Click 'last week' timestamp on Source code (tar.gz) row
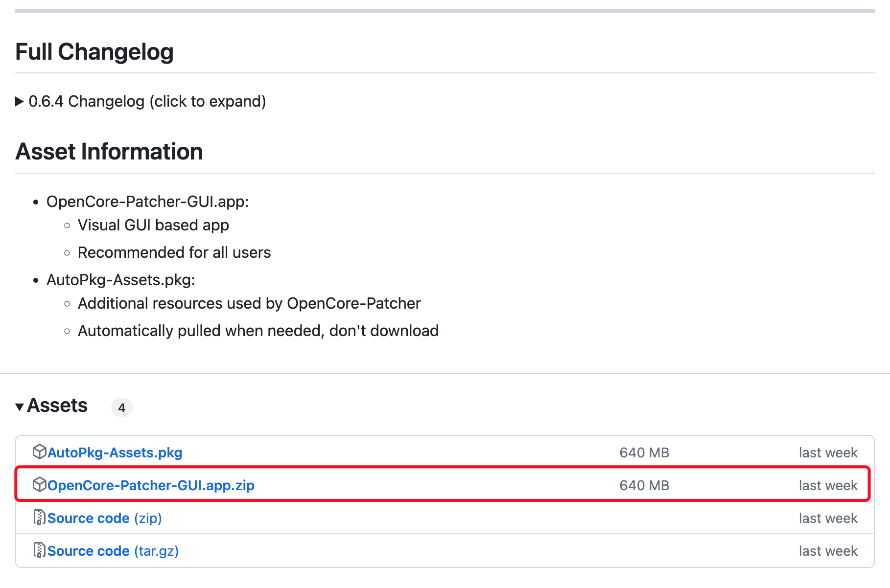The height and width of the screenshot is (588, 890). [x=828, y=551]
